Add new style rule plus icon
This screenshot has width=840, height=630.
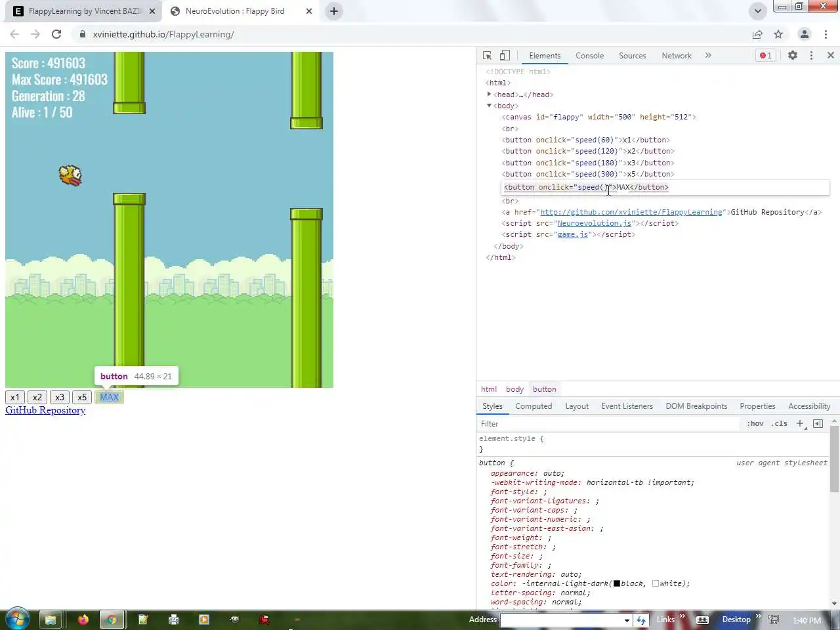tap(800, 424)
